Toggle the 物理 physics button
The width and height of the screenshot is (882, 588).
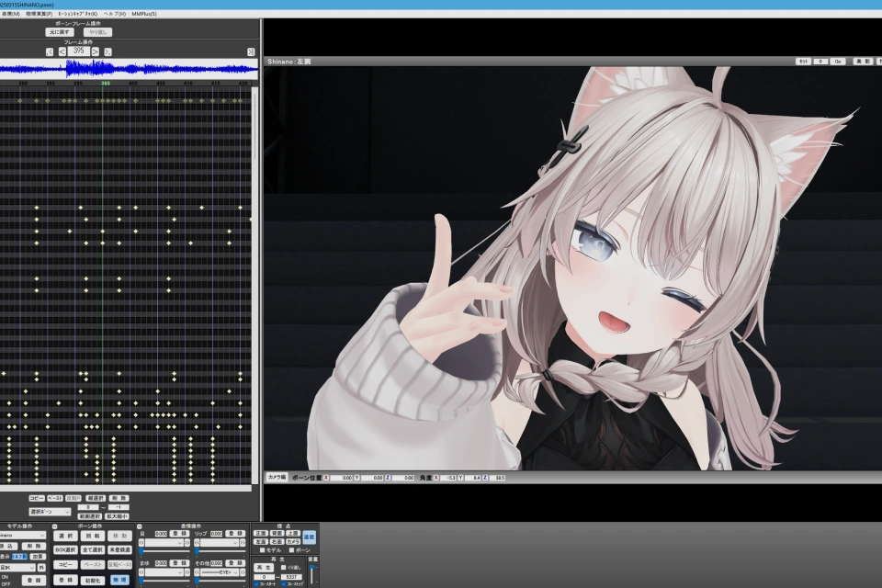[x=119, y=580]
